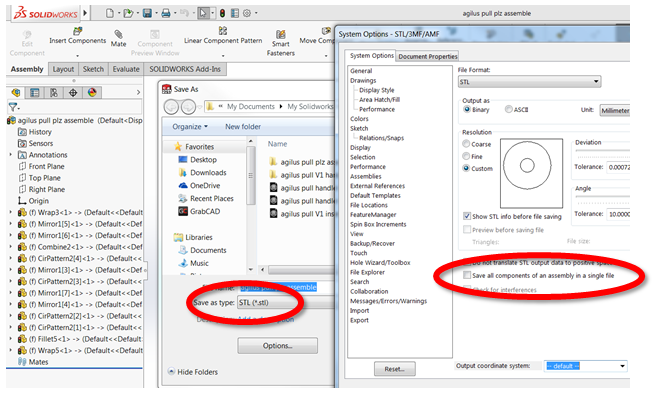Click the Save icon in top toolbar

[x=147, y=13]
